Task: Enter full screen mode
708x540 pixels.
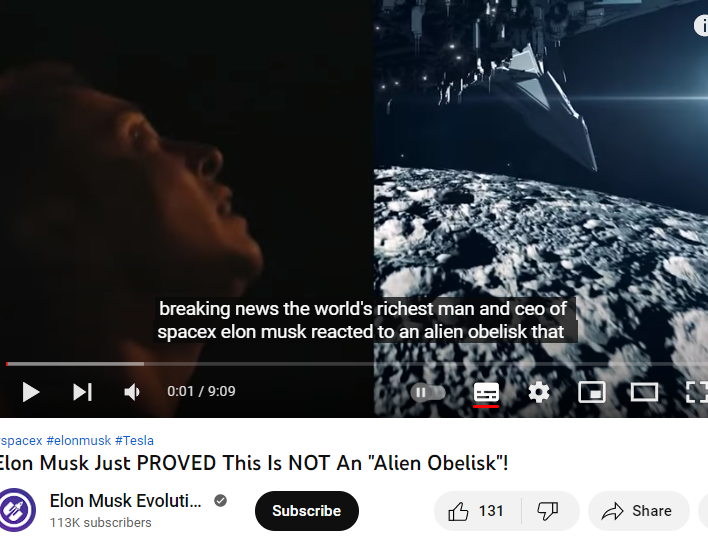Action: click(x=697, y=392)
